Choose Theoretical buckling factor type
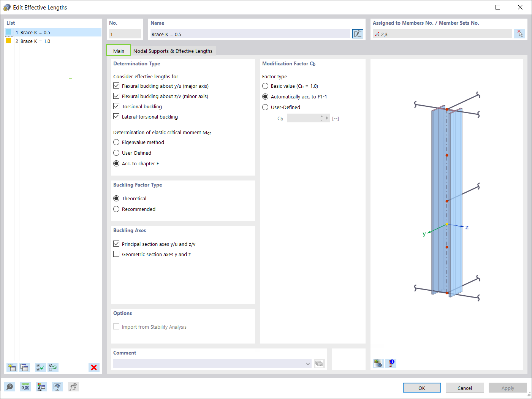The height and width of the screenshot is (399, 532). 116,198
